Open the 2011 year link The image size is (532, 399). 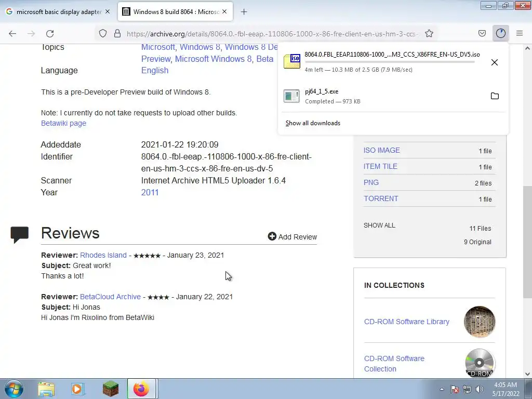click(x=150, y=192)
